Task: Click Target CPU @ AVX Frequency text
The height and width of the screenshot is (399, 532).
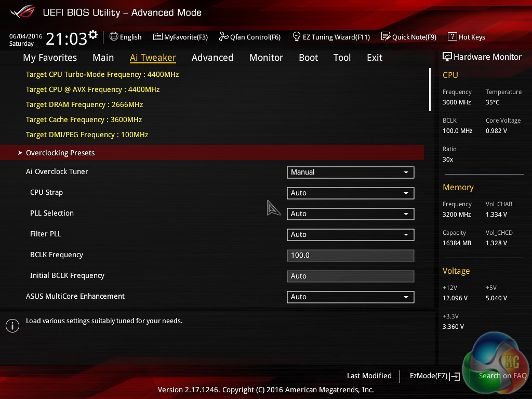Action: click(x=92, y=89)
